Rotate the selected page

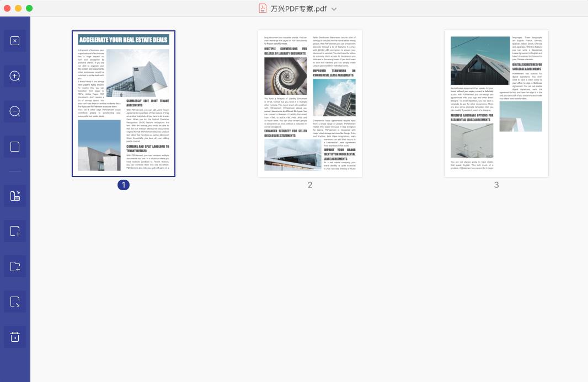(x=15, y=196)
